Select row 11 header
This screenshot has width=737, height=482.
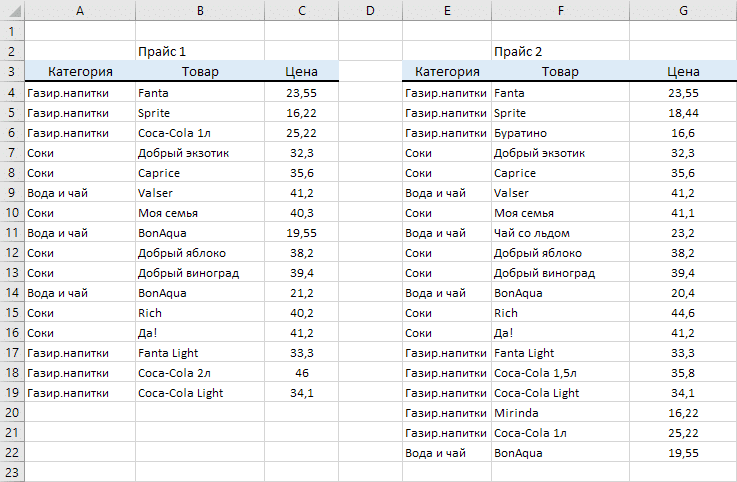point(12,233)
